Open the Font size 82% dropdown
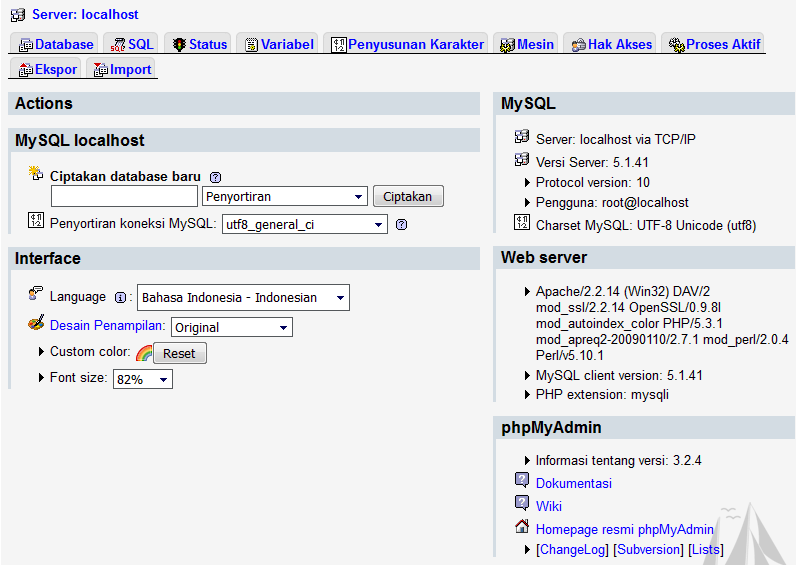796x565 pixels. pos(143,379)
